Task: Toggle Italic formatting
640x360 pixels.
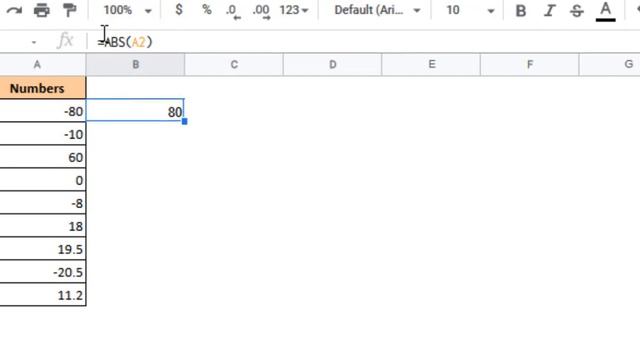Action: coord(549,11)
